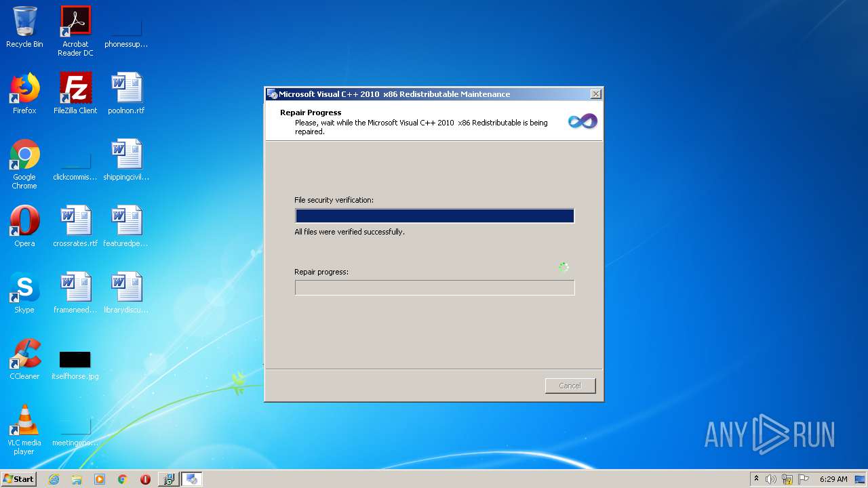This screenshot has width=868, height=488.
Task: Click the empty Repair progress bar
Action: [x=435, y=287]
